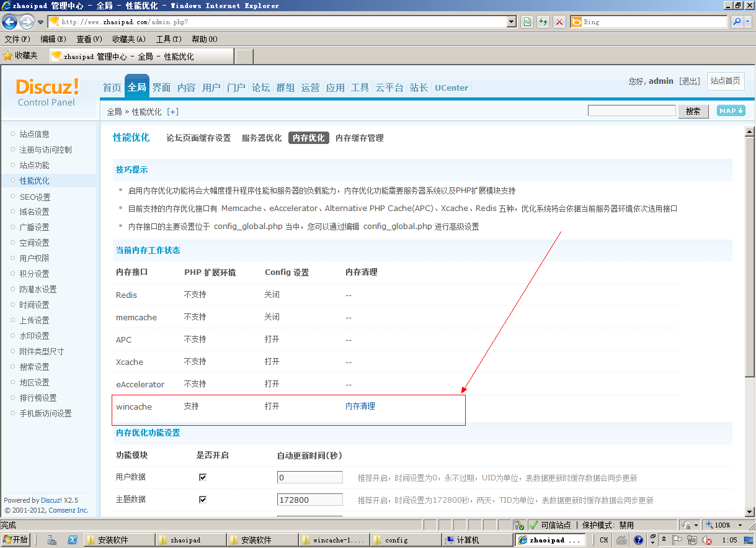Stop loading with the red X icon
Image resolution: width=756 pixels, height=548 pixels.
point(559,22)
